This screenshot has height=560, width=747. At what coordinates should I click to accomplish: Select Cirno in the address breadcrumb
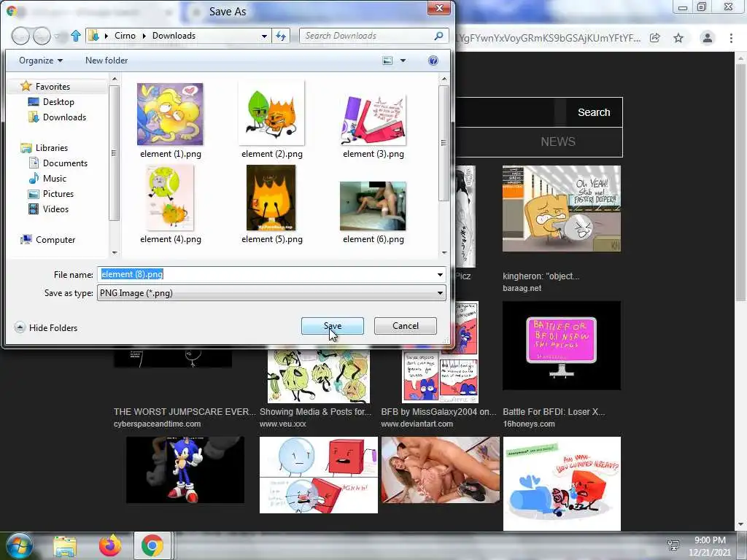(125, 36)
